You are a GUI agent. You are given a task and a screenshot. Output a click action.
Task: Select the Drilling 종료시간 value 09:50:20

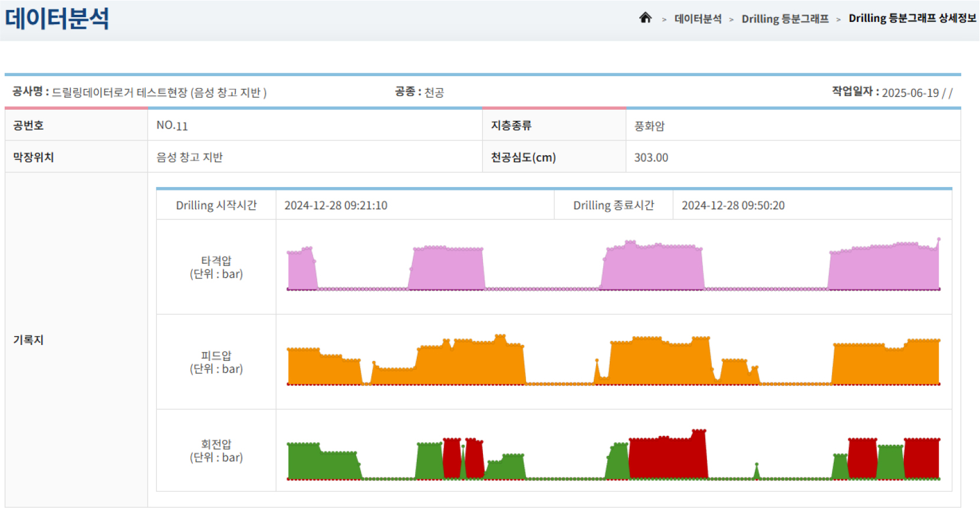(x=733, y=205)
